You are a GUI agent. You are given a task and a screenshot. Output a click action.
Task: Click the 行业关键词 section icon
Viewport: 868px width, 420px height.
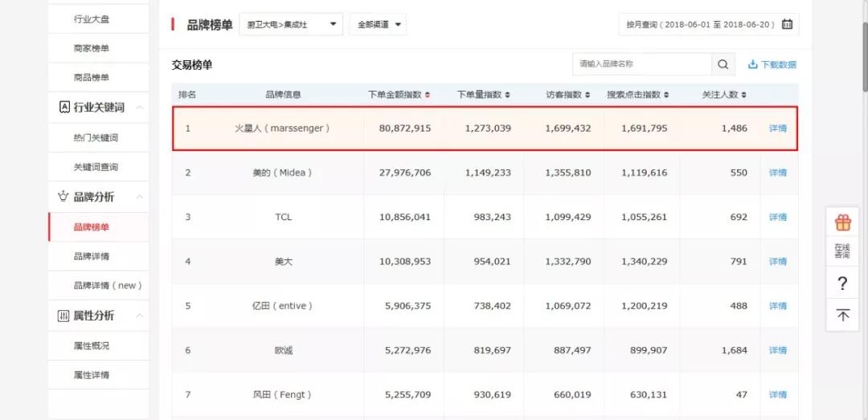[x=64, y=108]
